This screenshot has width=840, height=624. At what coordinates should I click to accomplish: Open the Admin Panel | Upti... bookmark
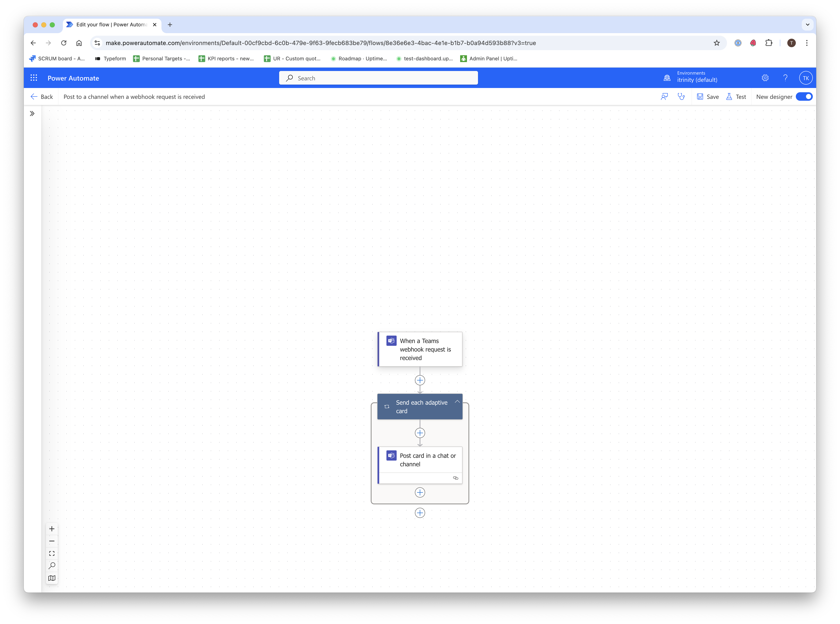(489, 58)
